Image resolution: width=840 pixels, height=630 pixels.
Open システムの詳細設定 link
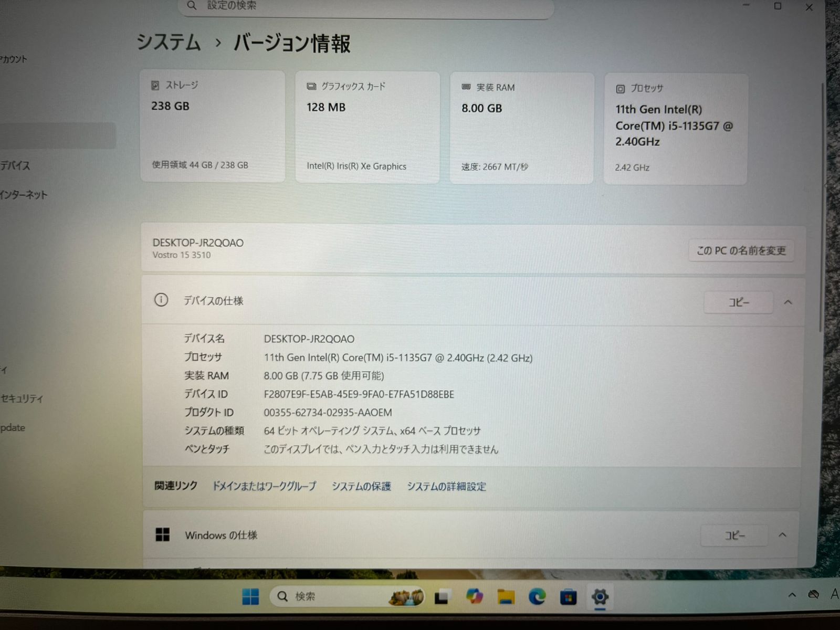point(446,487)
